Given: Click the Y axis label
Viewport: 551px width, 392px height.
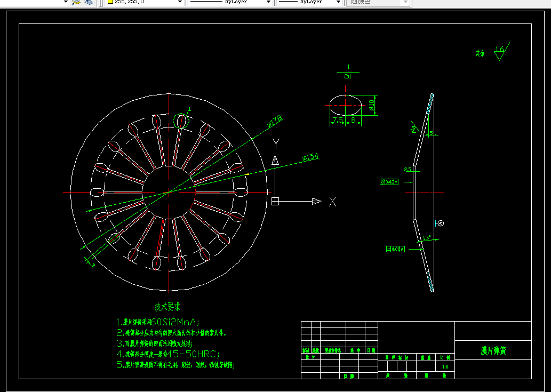Looking at the screenshot, I should (x=276, y=143).
